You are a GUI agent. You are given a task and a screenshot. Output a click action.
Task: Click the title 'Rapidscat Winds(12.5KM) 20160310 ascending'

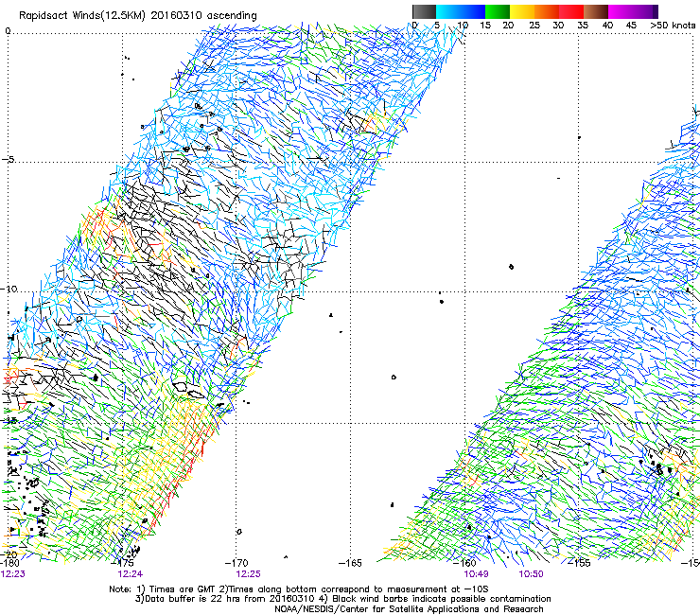click(138, 16)
